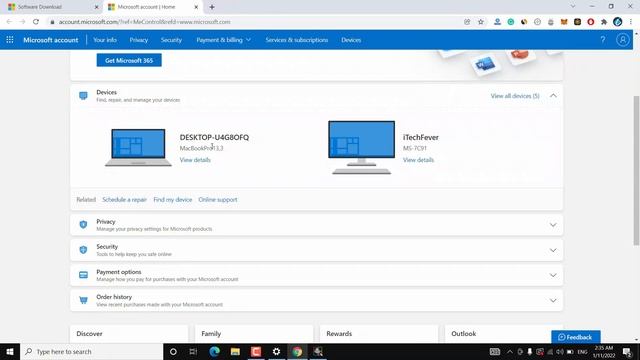
Task: Open the taskbar clock and date
Action: coord(604,351)
